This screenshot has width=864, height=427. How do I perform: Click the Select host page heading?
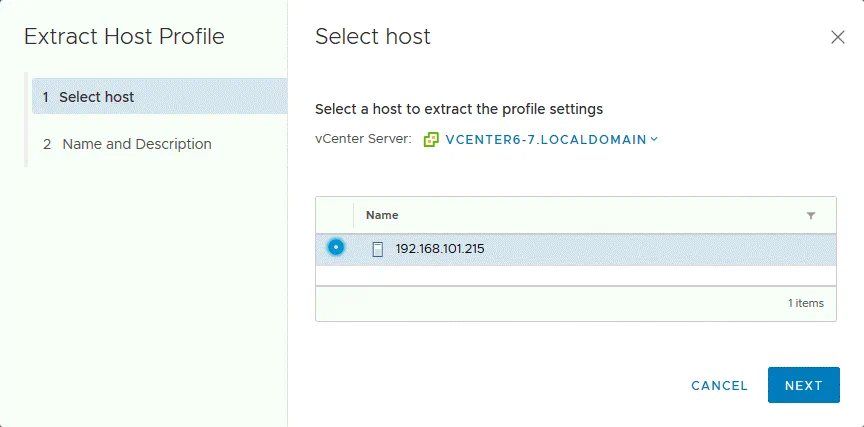pyautogui.click(x=373, y=37)
